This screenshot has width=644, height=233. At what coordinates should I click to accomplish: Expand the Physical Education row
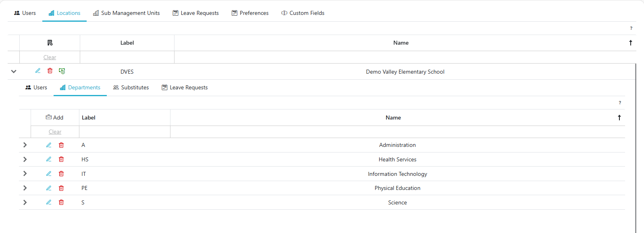tap(25, 188)
